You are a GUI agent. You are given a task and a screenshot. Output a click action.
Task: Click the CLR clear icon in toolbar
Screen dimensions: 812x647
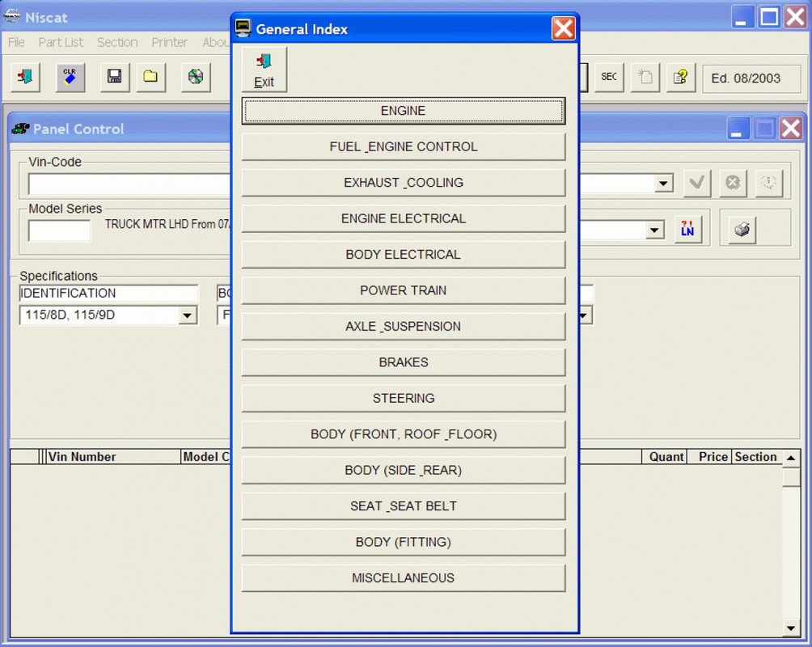click(70, 78)
